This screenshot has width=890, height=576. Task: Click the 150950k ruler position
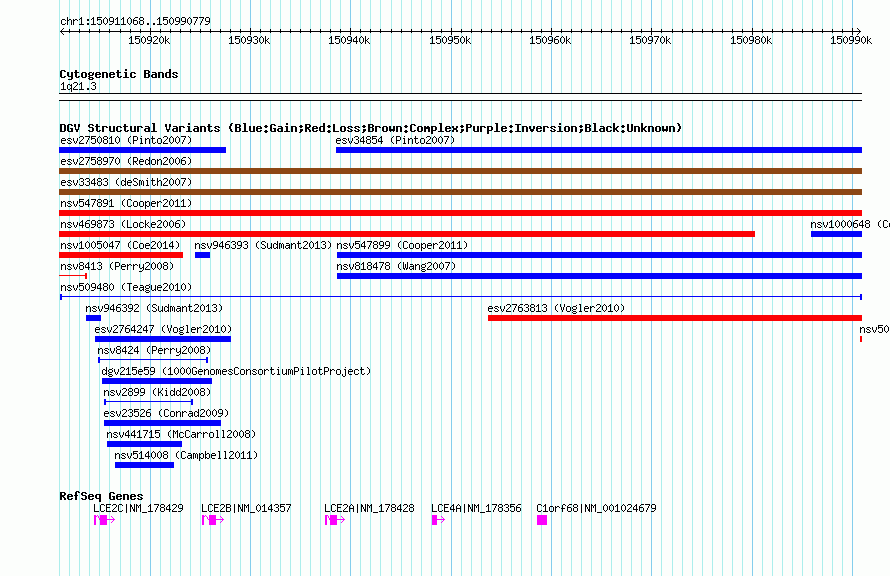point(450,40)
